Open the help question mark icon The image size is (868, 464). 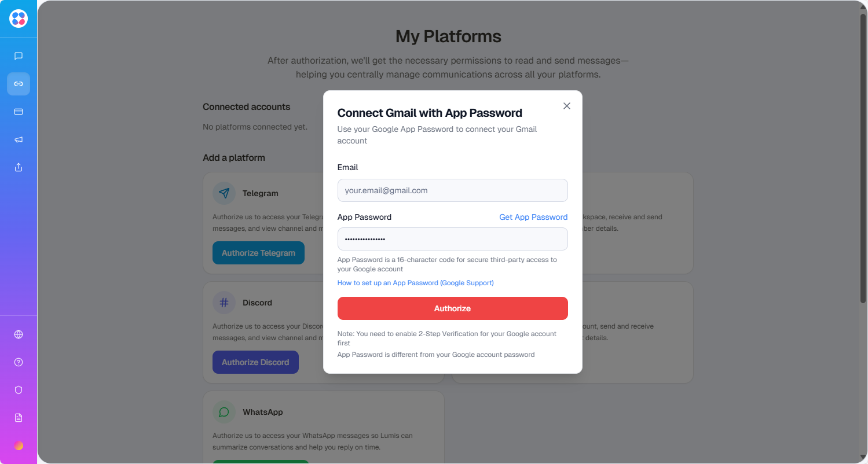(x=19, y=362)
